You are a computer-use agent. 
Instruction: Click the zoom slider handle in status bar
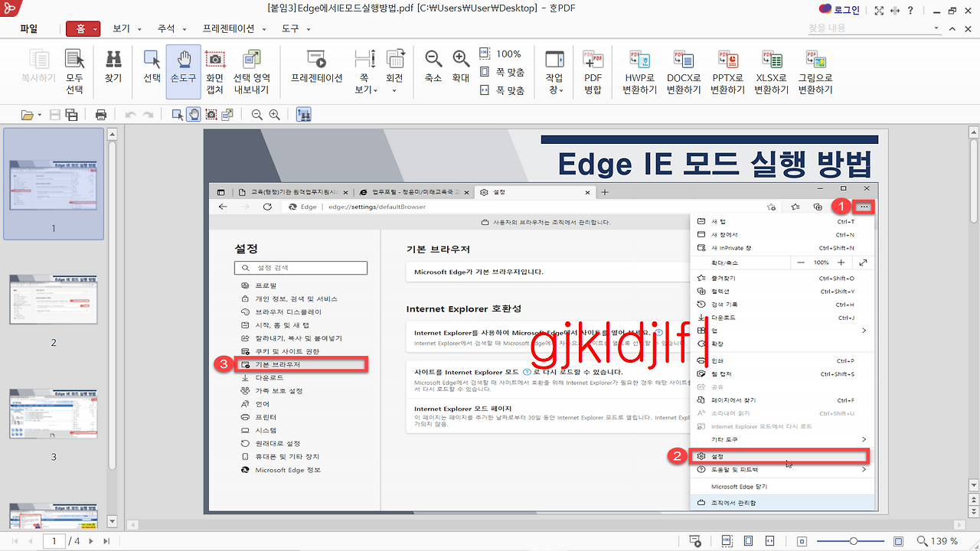(854, 541)
